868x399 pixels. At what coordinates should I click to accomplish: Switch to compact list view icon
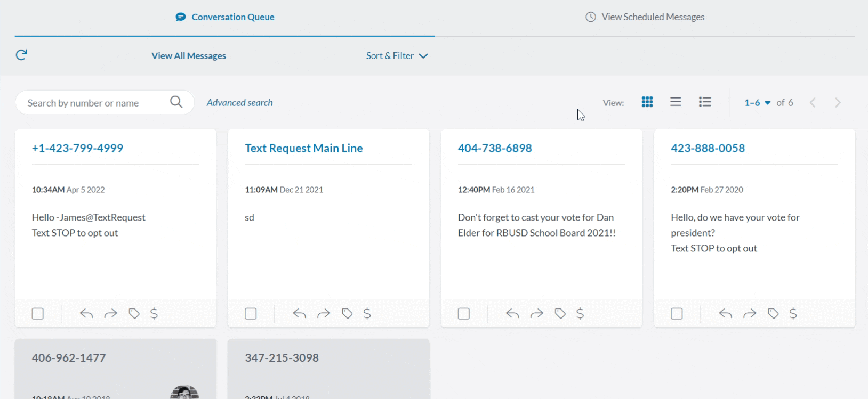[676, 102]
